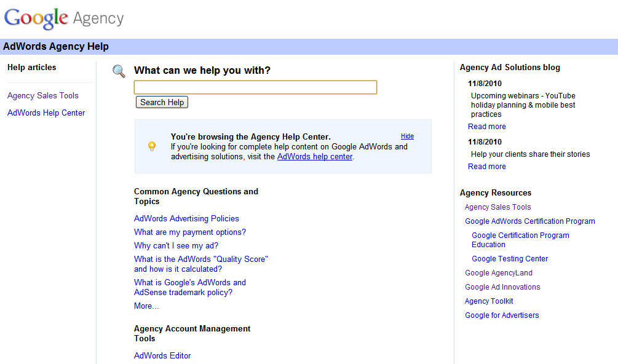
Task: Open the AdWords Advertising Policies link
Action: (186, 219)
